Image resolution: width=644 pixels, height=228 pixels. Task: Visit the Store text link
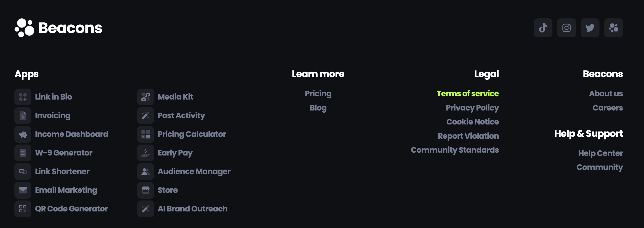[168, 190]
